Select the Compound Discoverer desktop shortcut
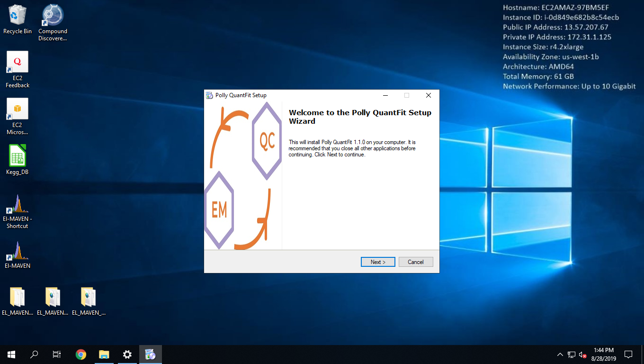The height and width of the screenshot is (364, 644). [x=53, y=23]
